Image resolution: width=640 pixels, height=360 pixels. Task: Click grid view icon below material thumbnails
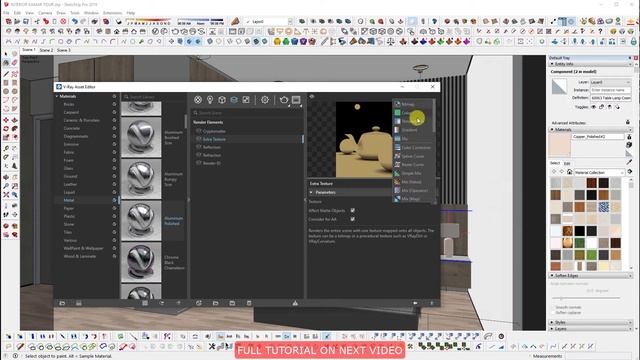145,303
